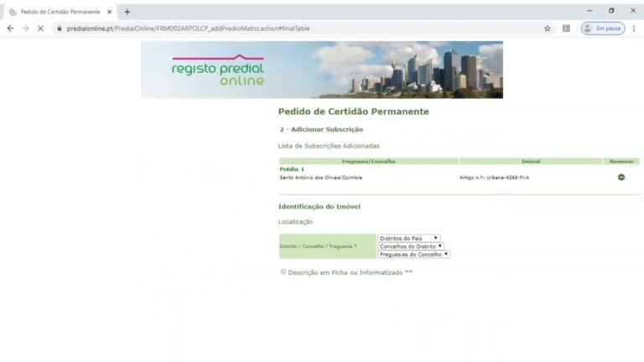644x362 pixels.
Task: Open the Distritos do País dropdown
Action: pos(408,238)
